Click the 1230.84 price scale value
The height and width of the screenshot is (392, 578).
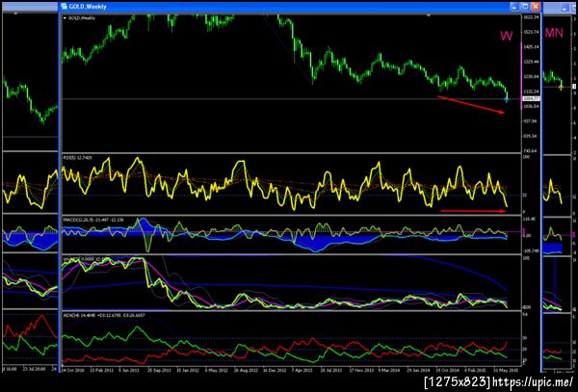coord(531,77)
